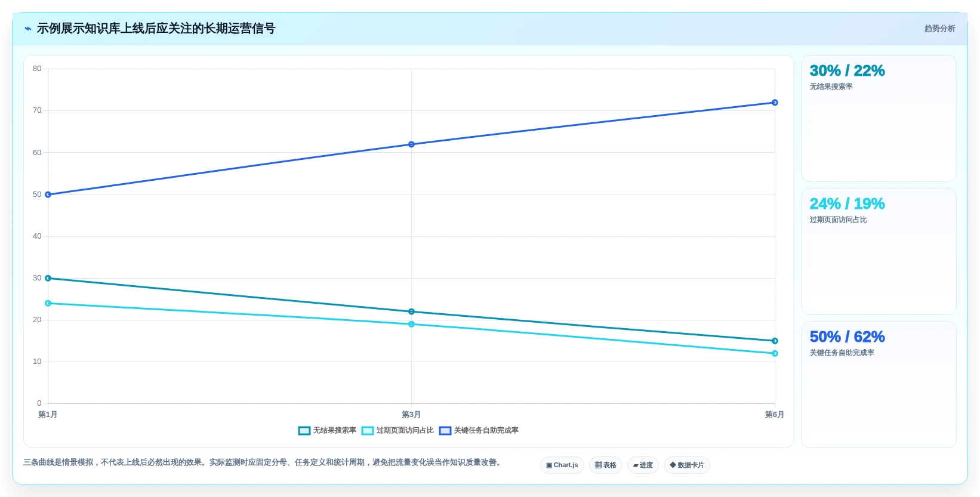980x497 pixels.
Task: Click the 趋势分析 tag in the header
Action: [939, 29]
